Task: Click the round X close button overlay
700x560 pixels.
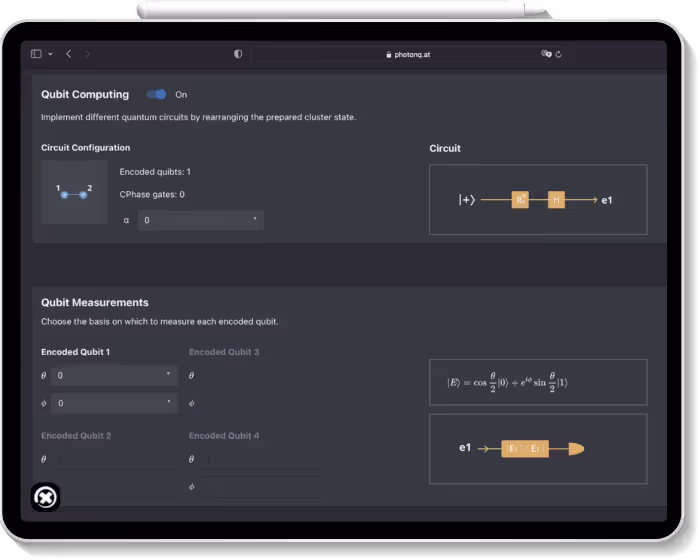Action: coord(45,497)
